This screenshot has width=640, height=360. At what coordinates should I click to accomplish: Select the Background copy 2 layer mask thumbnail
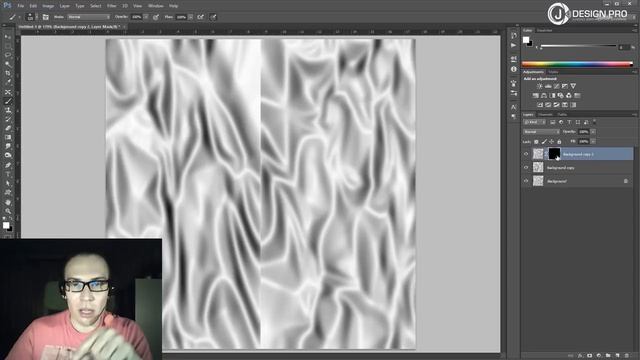pyautogui.click(x=554, y=154)
